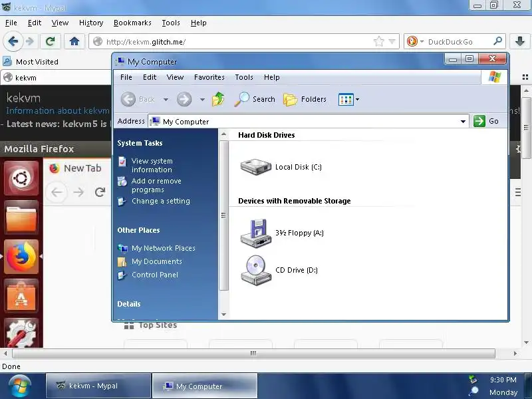Viewport: 532px width, 399px height.
Task: Open Mypal File menu
Action: click(x=11, y=23)
